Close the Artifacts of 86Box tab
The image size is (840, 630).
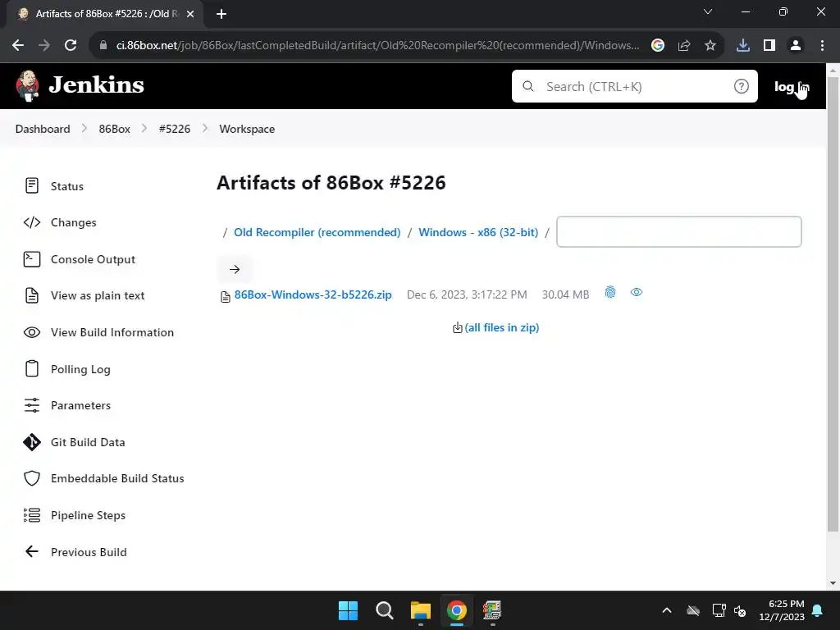[x=190, y=15]
